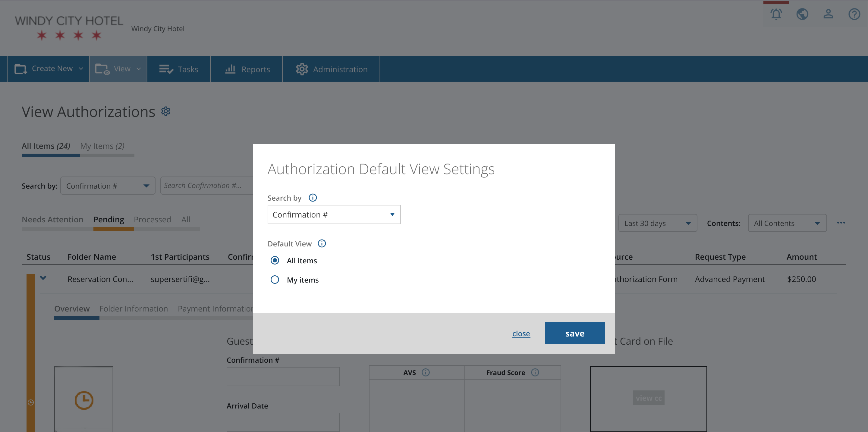Expand the Create New menu chevron

coord(81,69)
